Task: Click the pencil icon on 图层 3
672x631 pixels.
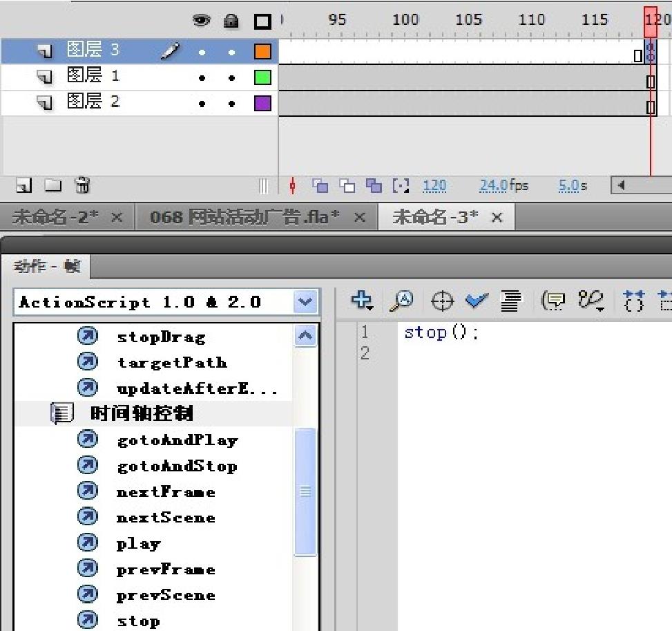Action: [170, 51]
